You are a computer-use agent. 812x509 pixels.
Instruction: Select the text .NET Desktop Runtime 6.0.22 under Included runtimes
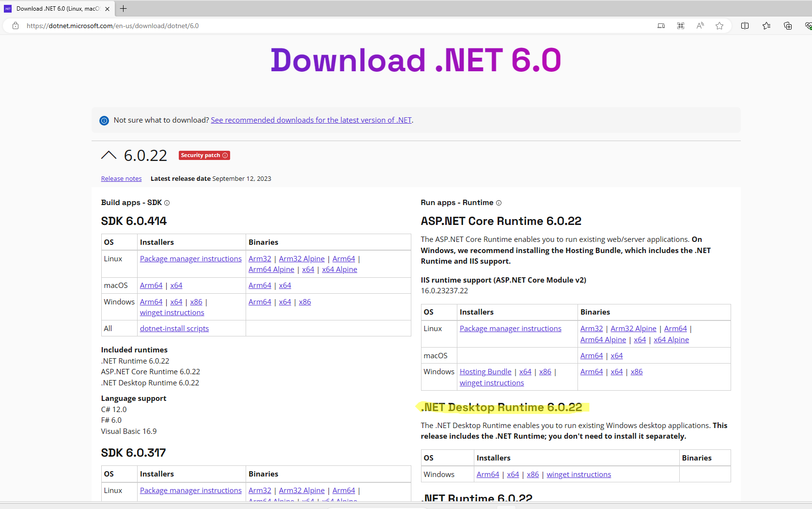(x=150, y=383)
